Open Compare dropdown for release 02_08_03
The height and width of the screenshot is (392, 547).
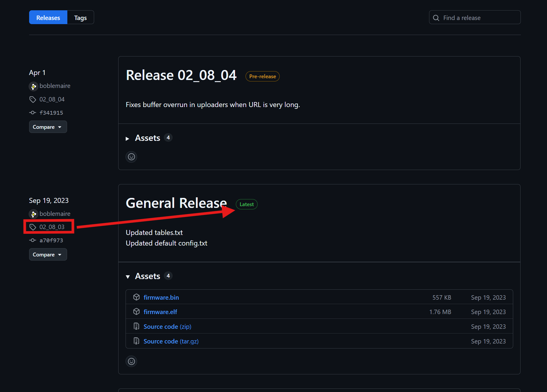[x=48, y=255]
